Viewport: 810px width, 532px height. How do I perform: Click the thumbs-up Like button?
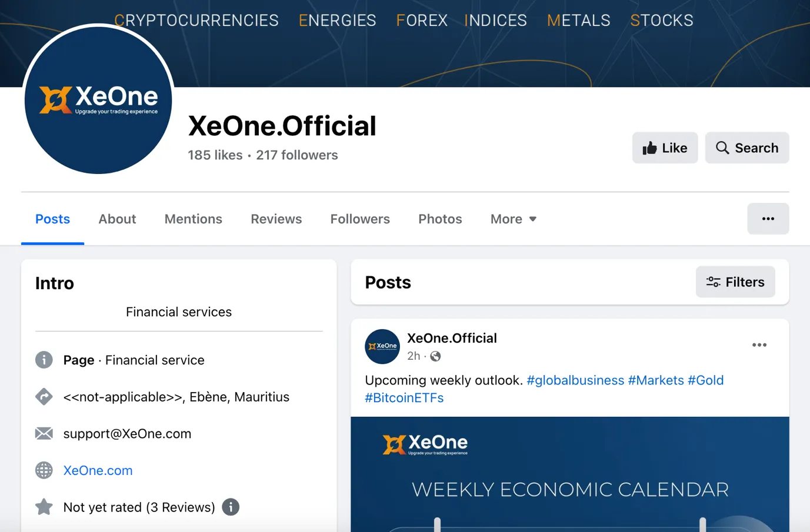click(x=665, y=148)
